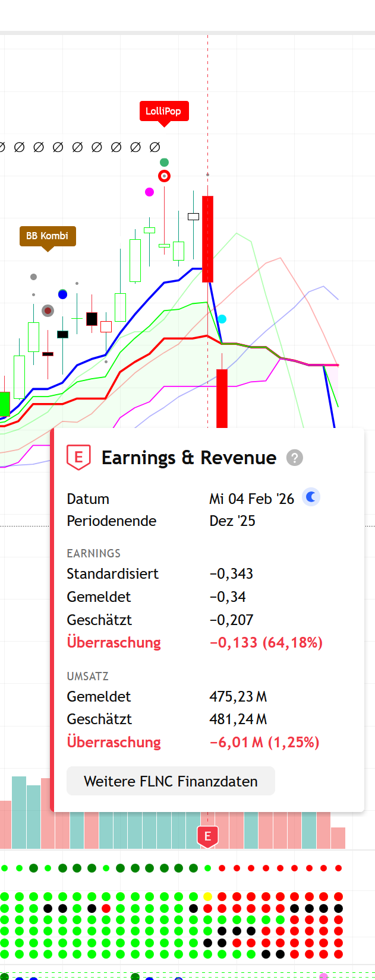Select the tall red candle on earnings date
375x980 pixels.
207,239
